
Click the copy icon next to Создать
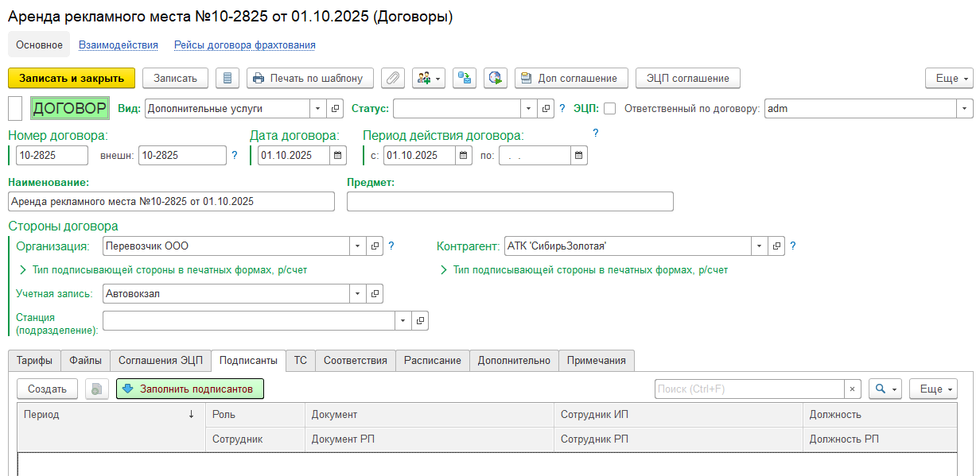[x=97, y=389]
